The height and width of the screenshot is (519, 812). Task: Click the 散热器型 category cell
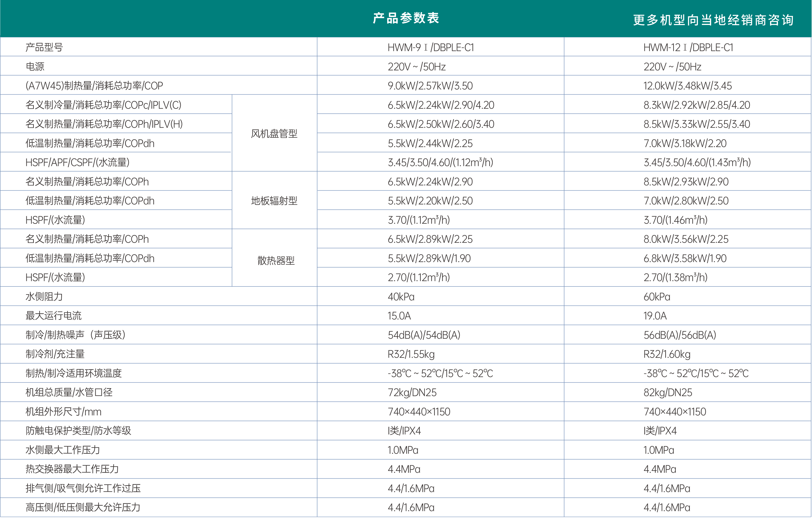pyautogui.click(x=276, y=260)
